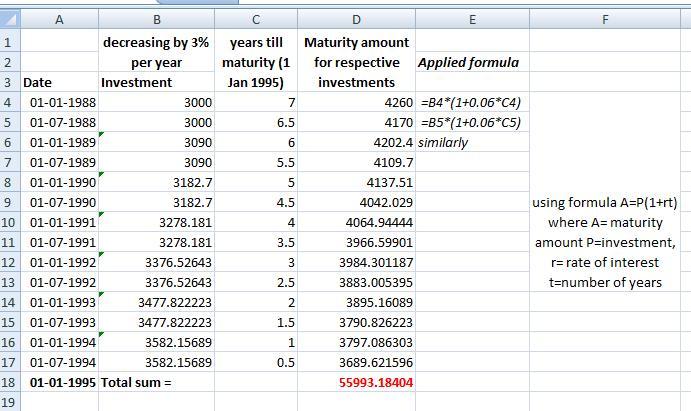691x411 pixels.
Task: Select cell with date 01-01-1992
Action: [x=59, y=262]
